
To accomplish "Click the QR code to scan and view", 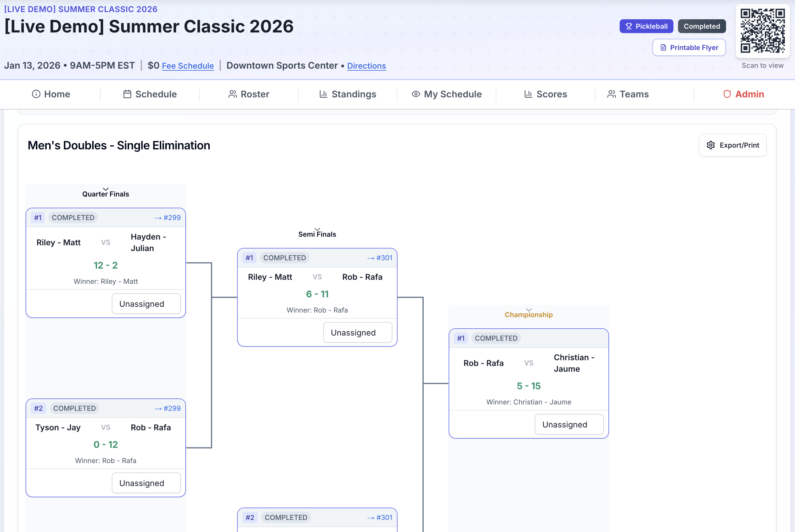I will tap(763, 32).
